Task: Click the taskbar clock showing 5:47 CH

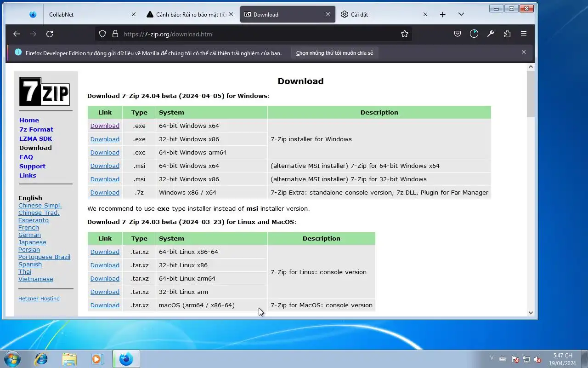Action: coord(563,359)
